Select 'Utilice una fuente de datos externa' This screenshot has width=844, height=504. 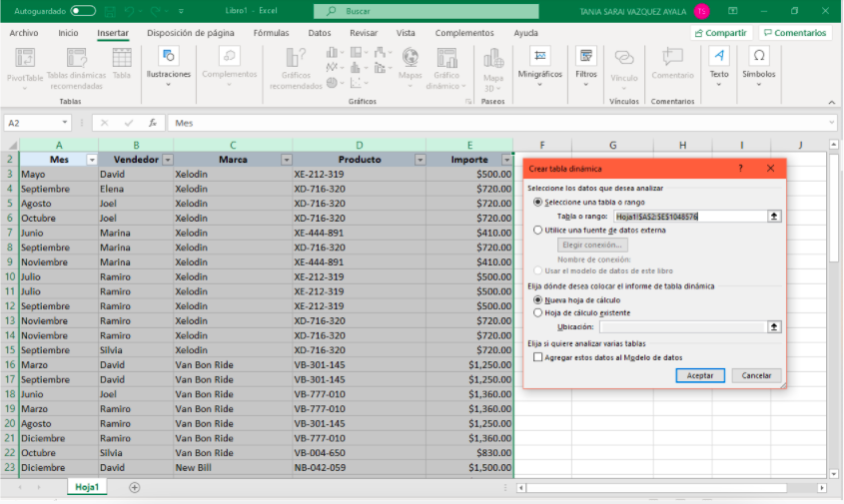(537, 231)
